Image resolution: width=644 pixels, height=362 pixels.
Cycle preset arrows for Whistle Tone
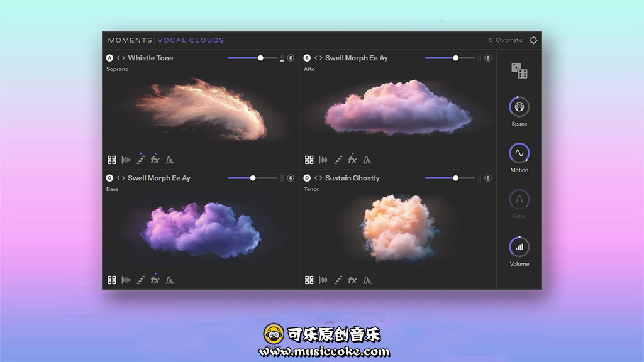click(x=121, y=58)
